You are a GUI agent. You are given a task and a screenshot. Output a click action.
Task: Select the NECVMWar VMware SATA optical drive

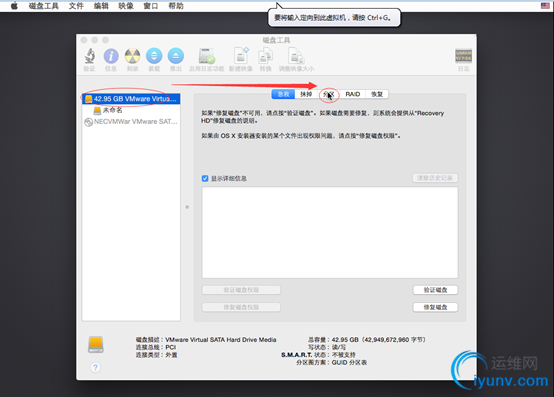coord(131,122)
